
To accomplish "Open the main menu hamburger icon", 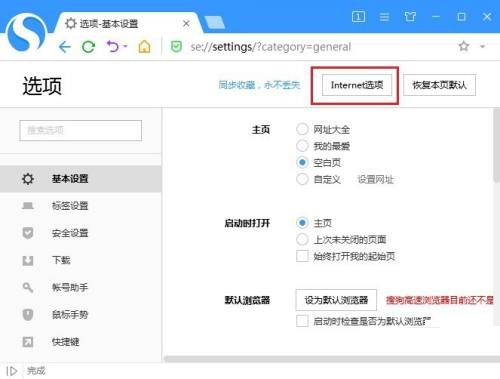I will pyautogui.click(x=384, y=17).
